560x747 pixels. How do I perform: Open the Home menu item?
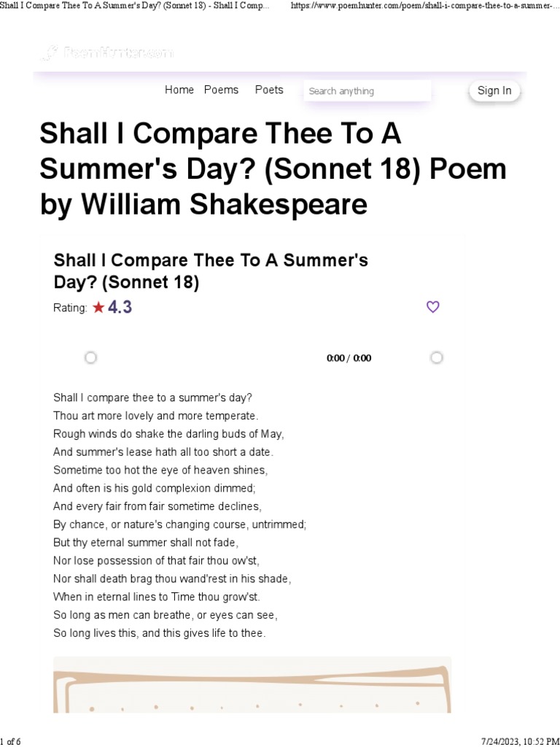pos(179,90)
